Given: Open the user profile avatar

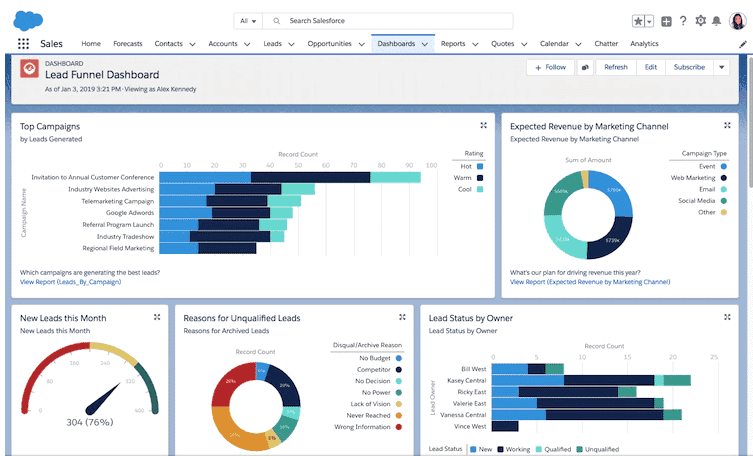Looking at the screenshot, I should pyautogui.click(x=738, y=21).
